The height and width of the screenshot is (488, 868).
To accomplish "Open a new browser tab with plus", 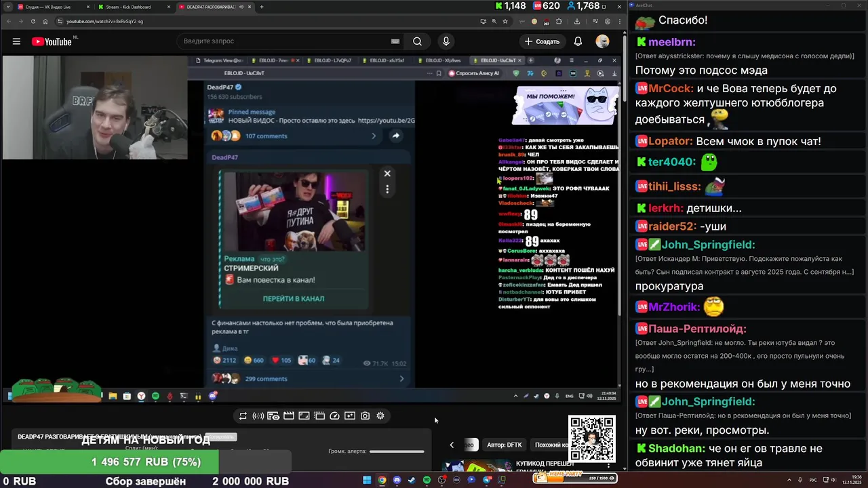I will pyautogui.click(x=262, y=7).
